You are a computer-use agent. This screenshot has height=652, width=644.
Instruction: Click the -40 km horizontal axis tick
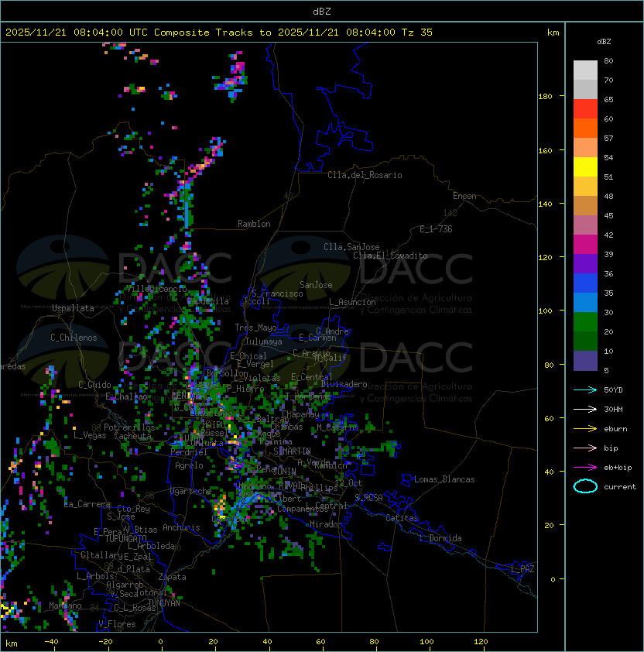click(51, 642)
